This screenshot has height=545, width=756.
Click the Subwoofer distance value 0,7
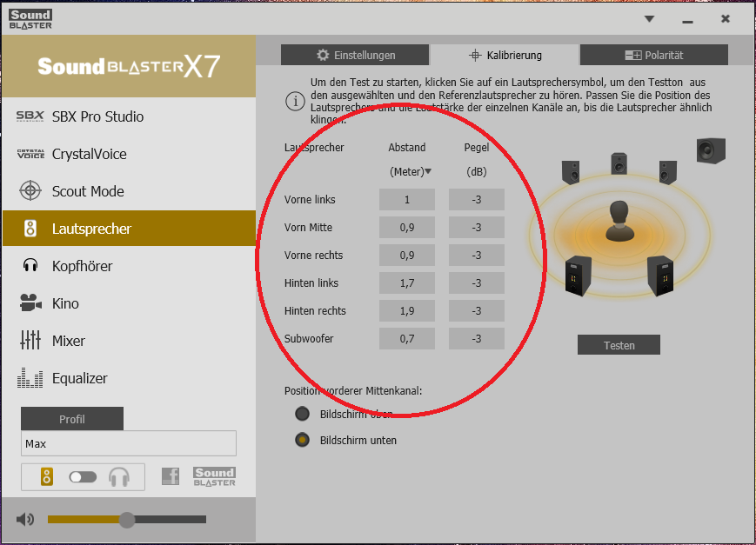tap(407, 339)
